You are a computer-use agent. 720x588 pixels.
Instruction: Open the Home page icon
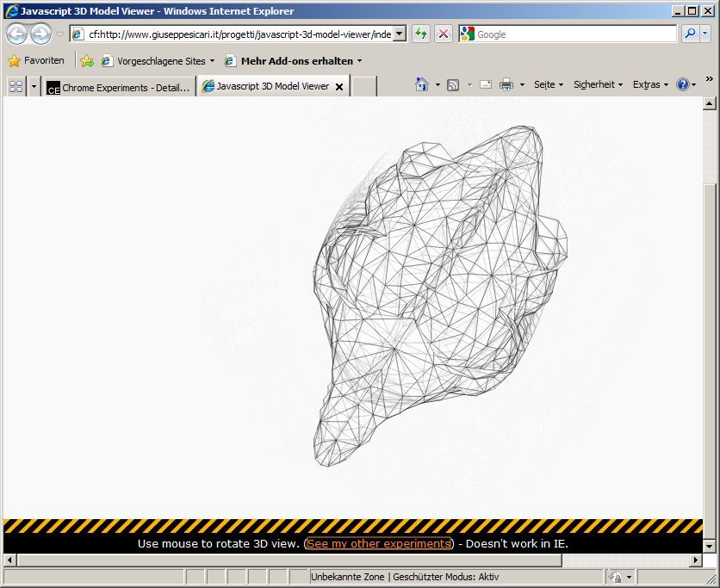click(422, 84)
